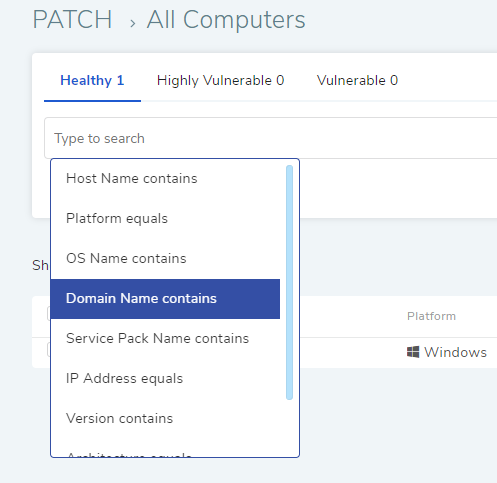The height and width of the screenshot is (483, 497).
Task: Open the Highly Vulnerable 0 tab
Action: click(220, 80)
